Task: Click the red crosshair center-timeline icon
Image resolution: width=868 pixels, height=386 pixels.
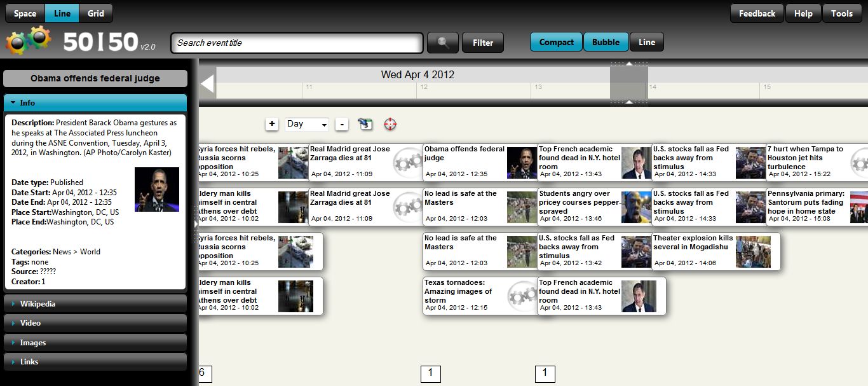Action: (x=390, y=124)
